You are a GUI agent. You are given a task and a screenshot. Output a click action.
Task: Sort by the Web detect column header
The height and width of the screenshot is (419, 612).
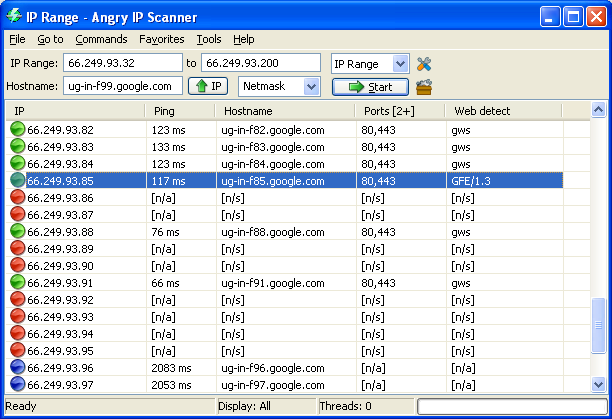(x=504, y=111)
